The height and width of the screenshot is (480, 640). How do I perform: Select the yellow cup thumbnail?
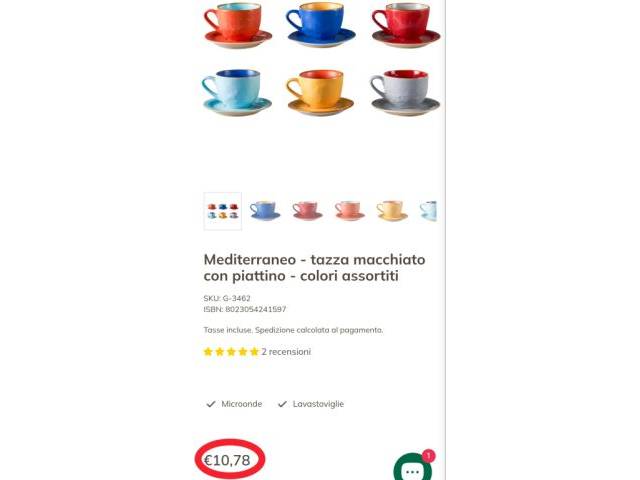tap(392, 211)
